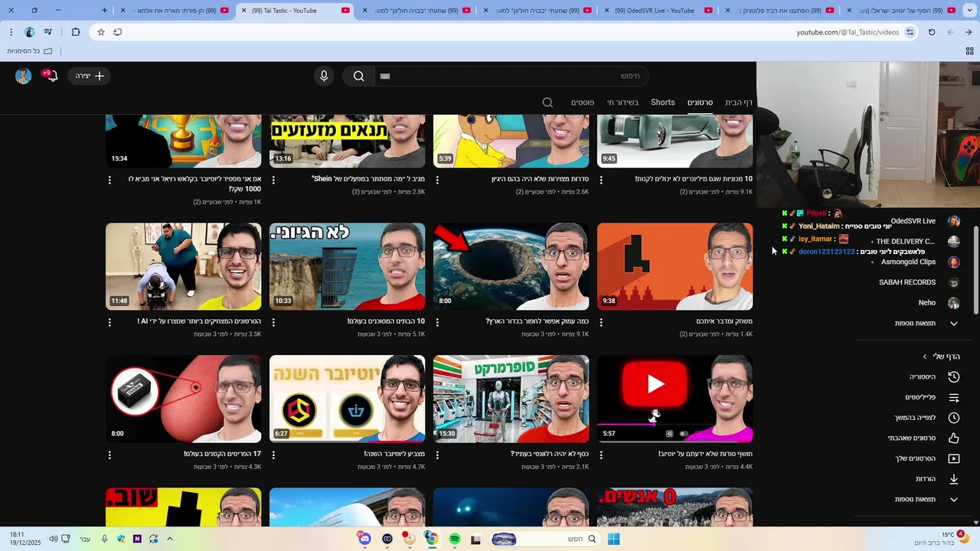The width and height of the screenshot is (980, 551).
Task: Bookmark this page star icon
Action: (x=100, y=32)
